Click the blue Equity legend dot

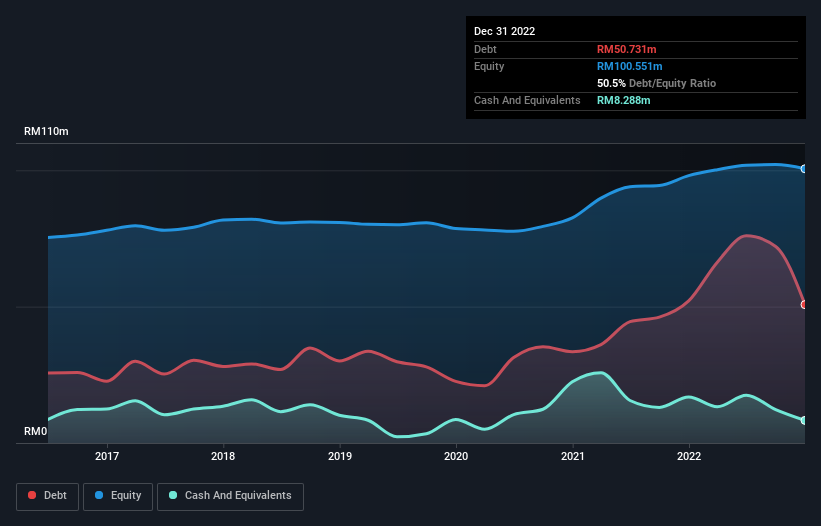[99, 495]
